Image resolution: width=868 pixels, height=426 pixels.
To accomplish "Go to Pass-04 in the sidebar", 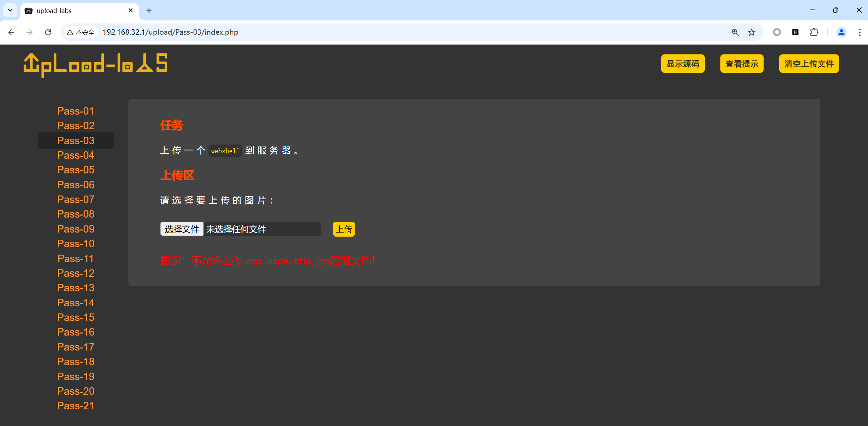I will point(76,155).
